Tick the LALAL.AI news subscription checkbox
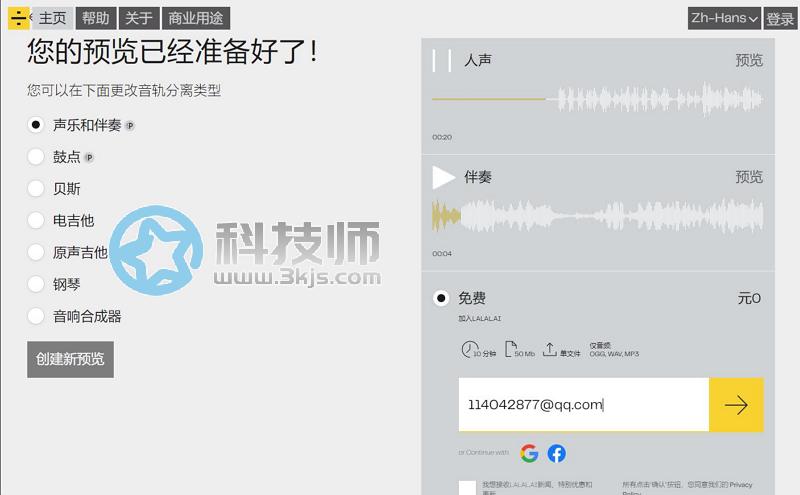The image size is (800, 495). click(467, 488)
